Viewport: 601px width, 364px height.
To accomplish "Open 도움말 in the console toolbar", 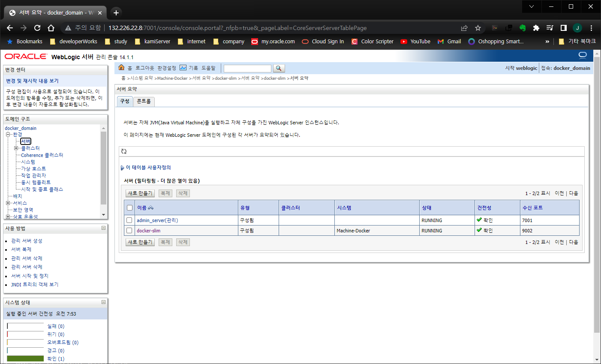I will (x=208, y=68).
